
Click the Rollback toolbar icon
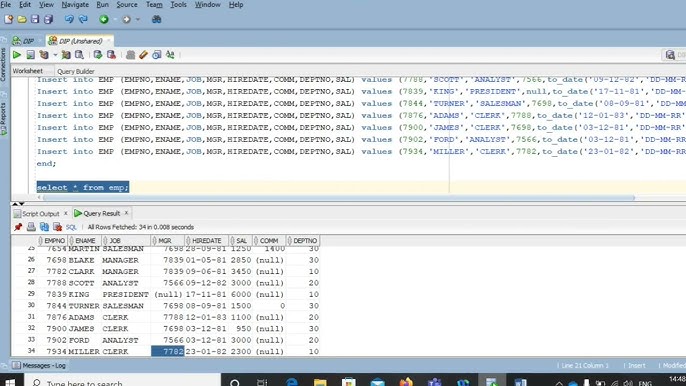point(111,55)
